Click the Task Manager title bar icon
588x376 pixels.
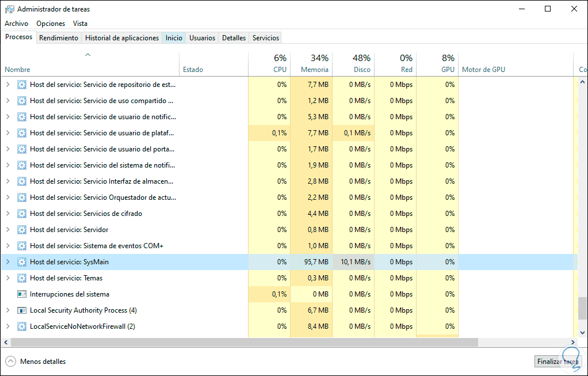[x=9, y=9]
